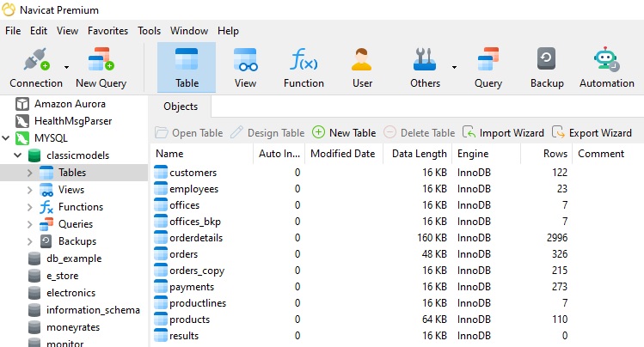This screenshot has width=644, height=347.
Task: Create a New Query from toolbar
Action: 101,68
